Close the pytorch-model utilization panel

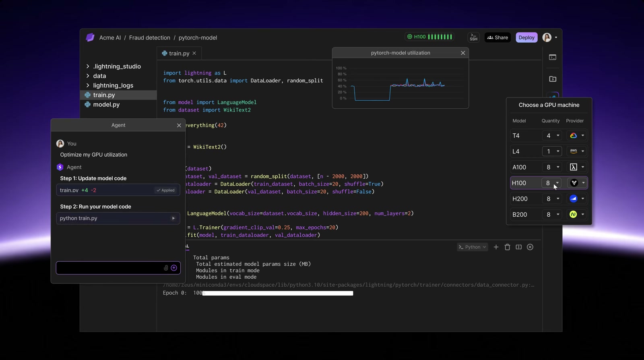[463, 53]
